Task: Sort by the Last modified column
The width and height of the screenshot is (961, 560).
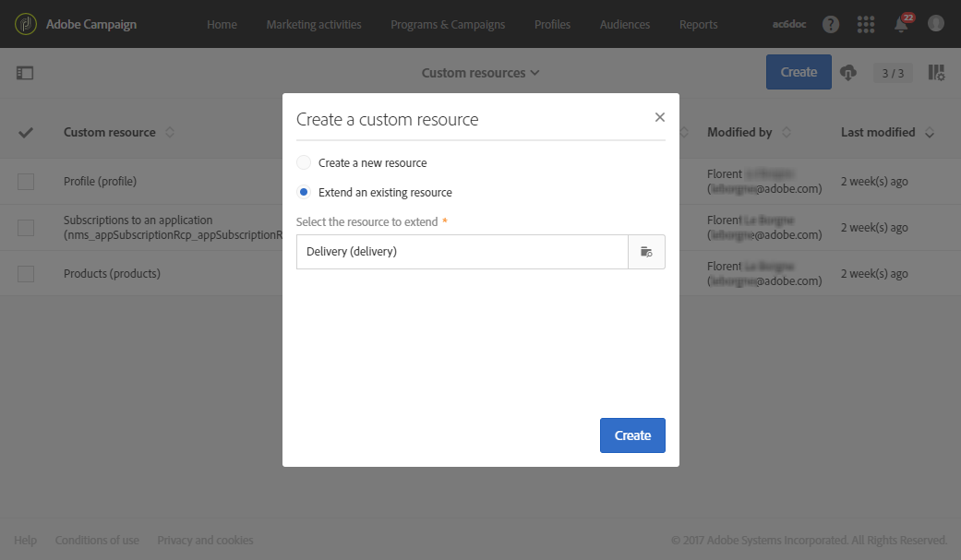Action: point(929,133)
